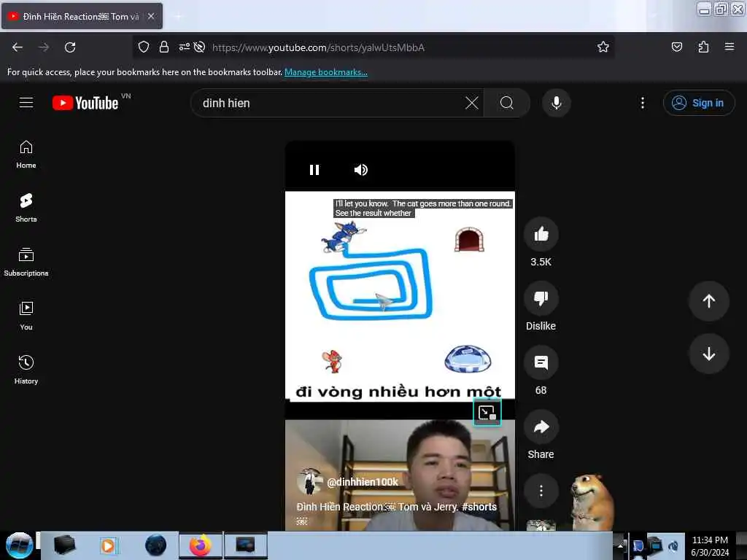Go to next Short with down arrow

[x=708, y=354]
